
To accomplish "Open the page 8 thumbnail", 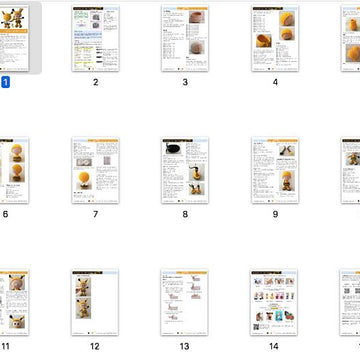I will coord(185,170).
